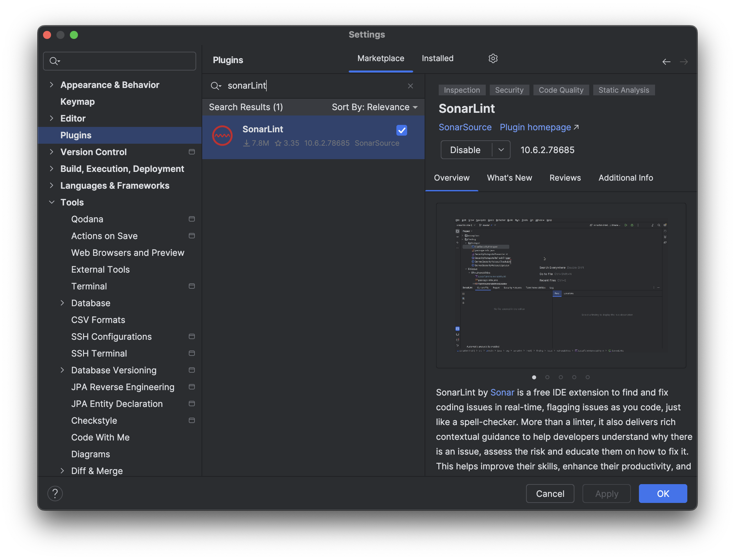Open the Disable button dropdown arrow
Viewport: 735px width, 560px height.
coord(501,150)
